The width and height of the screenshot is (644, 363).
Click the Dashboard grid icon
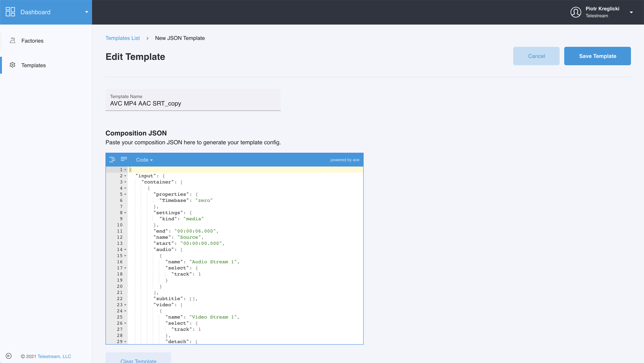[x=10, y=12]
